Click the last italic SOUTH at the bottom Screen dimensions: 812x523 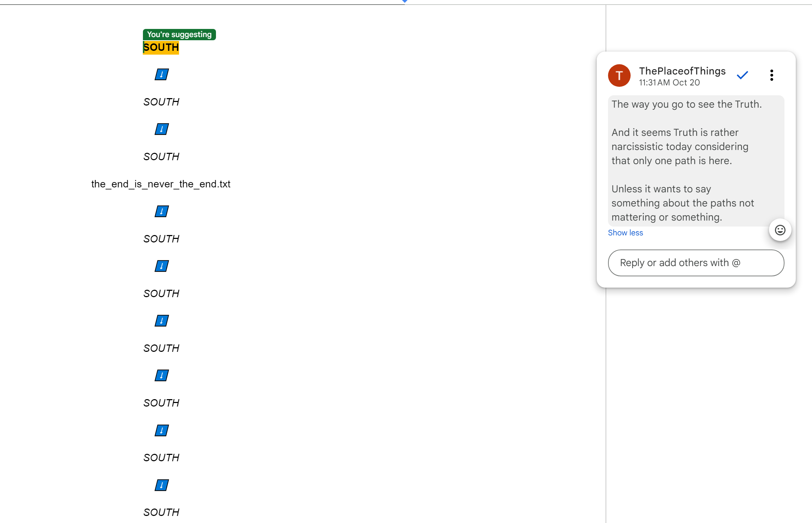click(161, 512)
